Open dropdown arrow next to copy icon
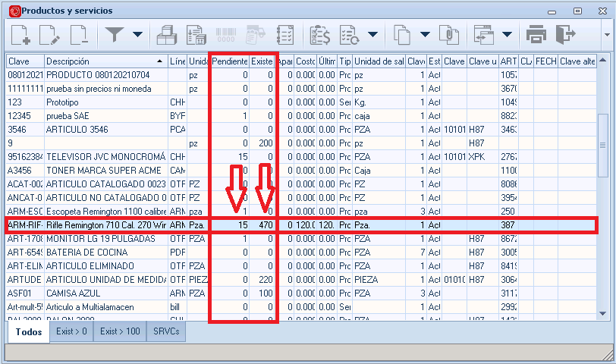This screenshot has height=364, width=616. pyautogui.click(x=425, y=34)
